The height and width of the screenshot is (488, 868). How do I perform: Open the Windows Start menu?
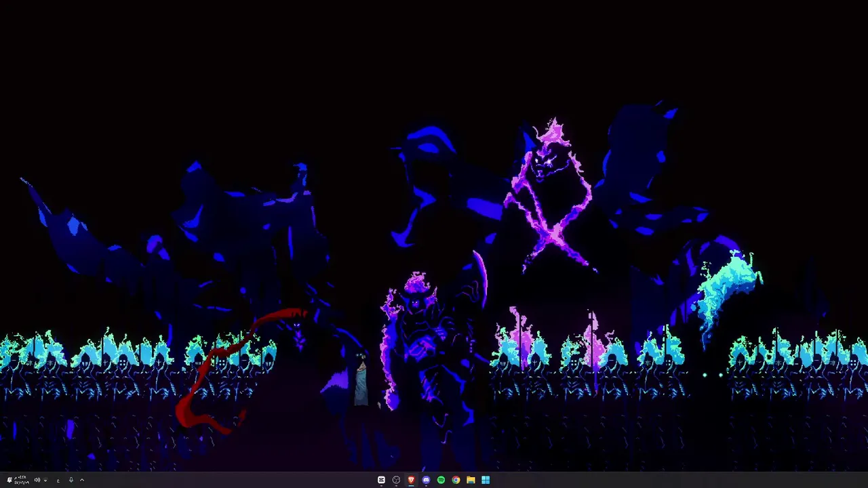(x=486, y=480)
